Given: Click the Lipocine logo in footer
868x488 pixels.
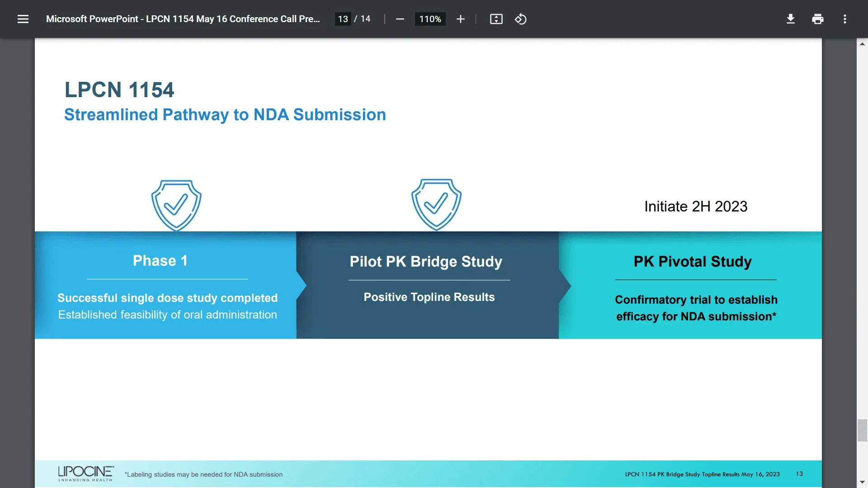Looking at the screenshot, I should [x=85, y=474].
